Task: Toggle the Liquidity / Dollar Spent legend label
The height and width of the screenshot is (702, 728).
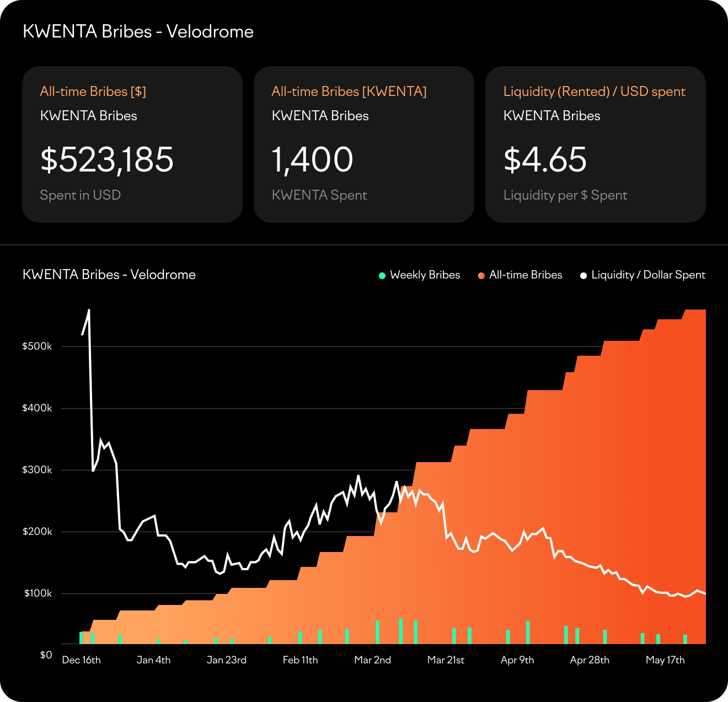Action: [x=648, y=275]
